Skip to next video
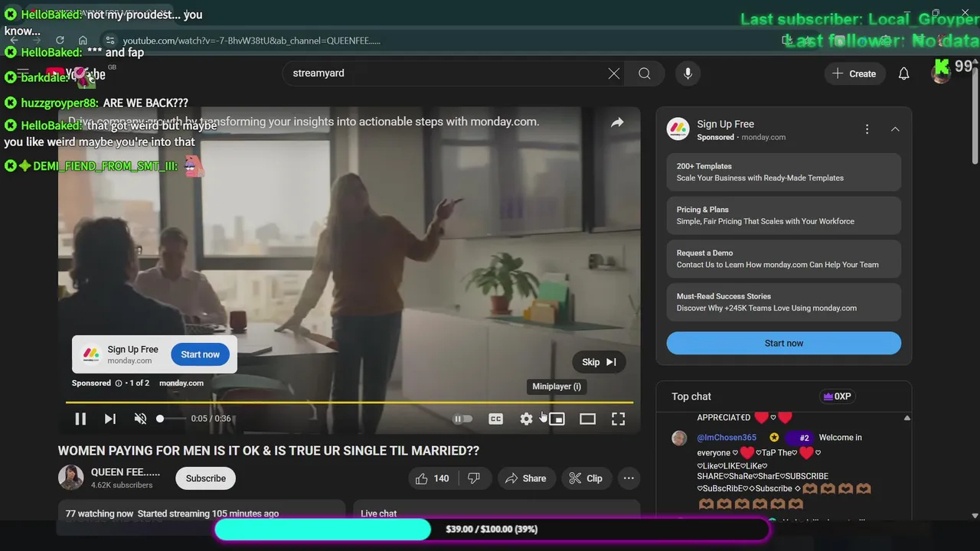This screenshot has height=551, width=980. (110, 419)
